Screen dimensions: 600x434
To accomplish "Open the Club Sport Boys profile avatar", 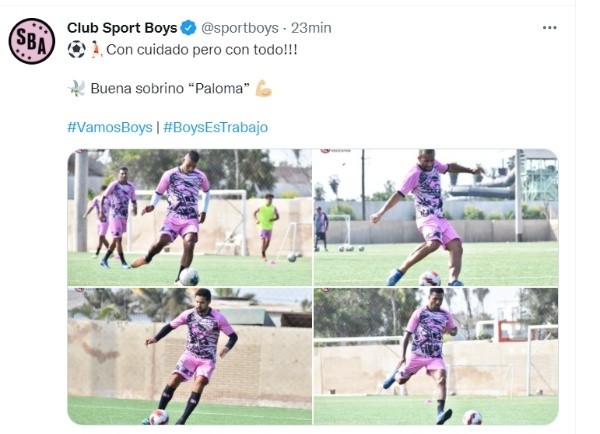I will pos(32,41).
